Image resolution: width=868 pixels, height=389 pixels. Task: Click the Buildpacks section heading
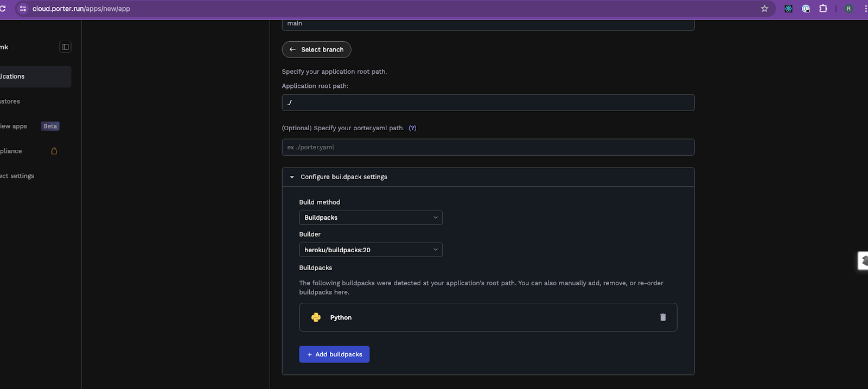click(x=316, y=268)
